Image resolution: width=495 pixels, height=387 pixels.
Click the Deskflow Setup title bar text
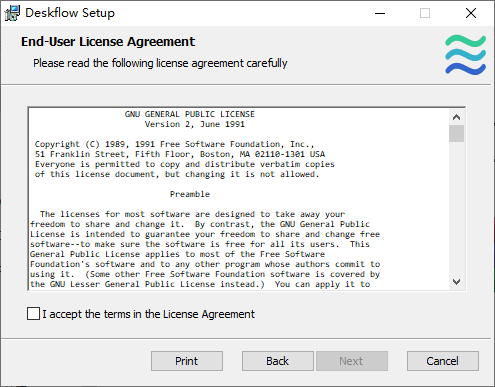click(x=70, y=13)
